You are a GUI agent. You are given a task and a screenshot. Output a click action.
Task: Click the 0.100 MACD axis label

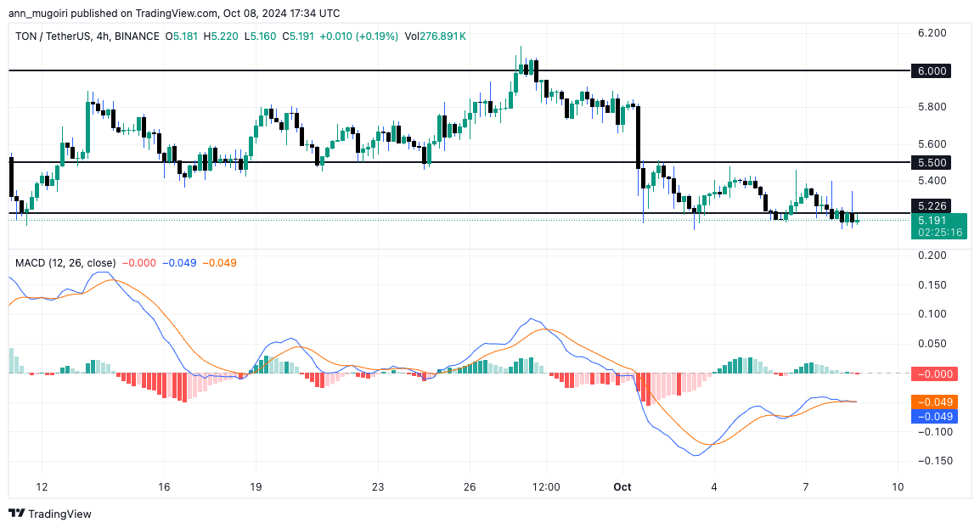pos(932,314)
